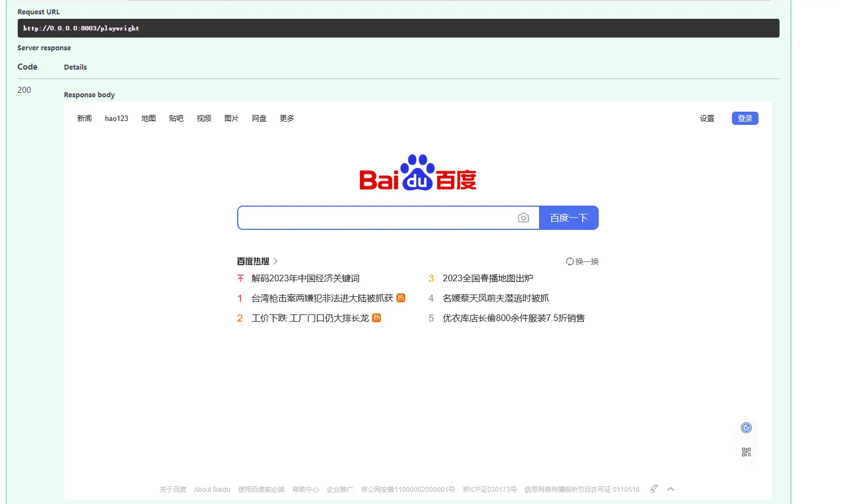Open headline 台湾枪击案两嫌犯非法进大陆被抓获
842x504 pixels.
click(322, 298)
